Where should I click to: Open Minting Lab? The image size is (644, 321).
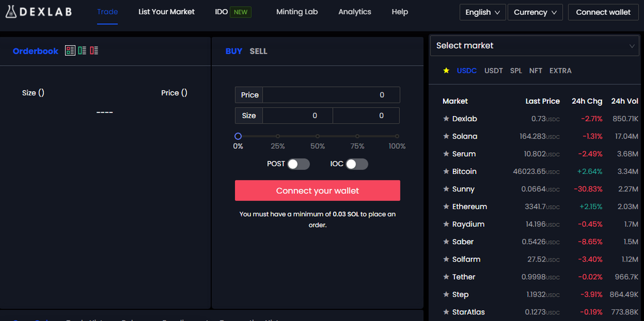coord(297,12)
